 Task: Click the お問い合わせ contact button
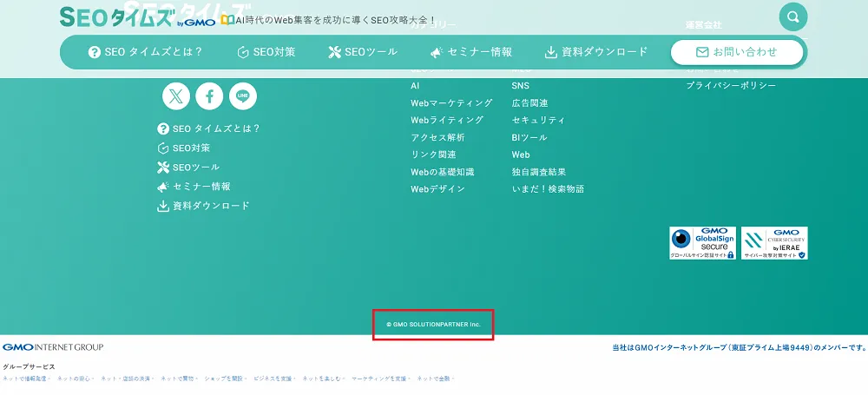coord(737,52)
